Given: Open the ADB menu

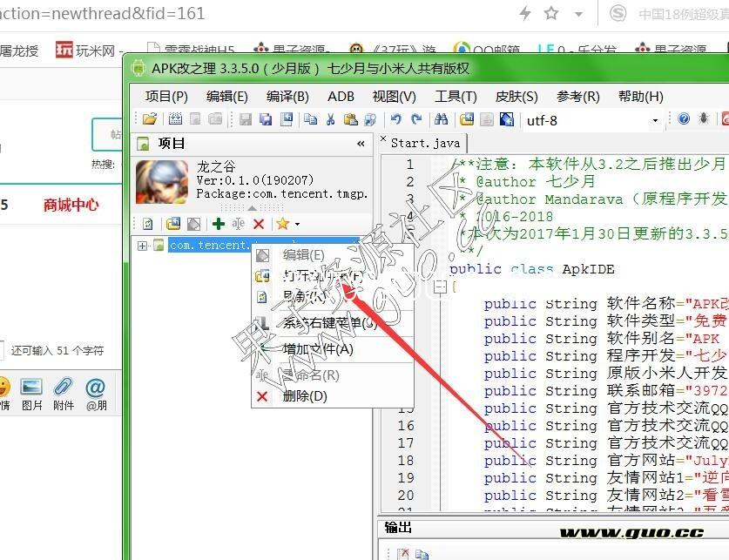Looking at the screenshot, I should [x=341, y=96].
